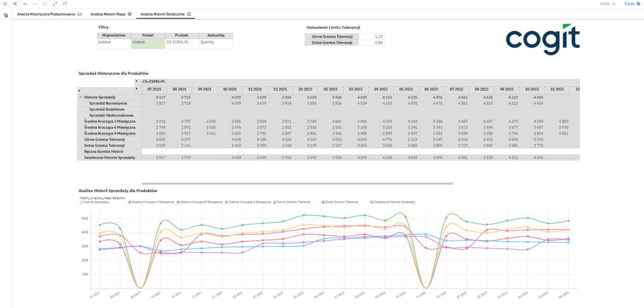Collapse the Historia Sprzedaży row chevron
The height and width of the screenshot is (308, 644).
pos(80,97)
